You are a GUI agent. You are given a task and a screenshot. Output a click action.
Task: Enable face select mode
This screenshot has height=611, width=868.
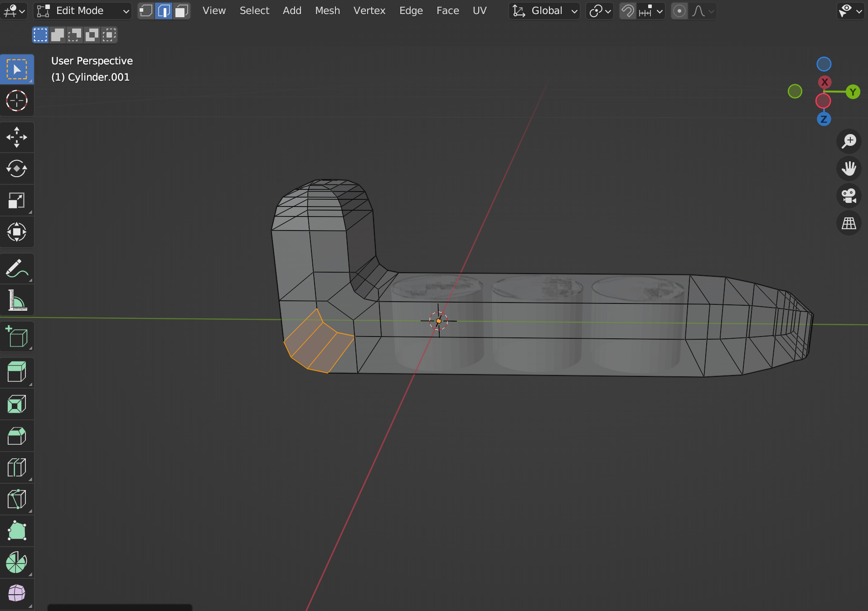pos(181,10)
